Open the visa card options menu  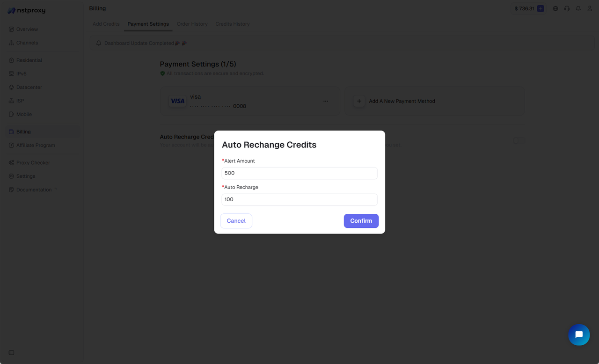pos(326,101)
